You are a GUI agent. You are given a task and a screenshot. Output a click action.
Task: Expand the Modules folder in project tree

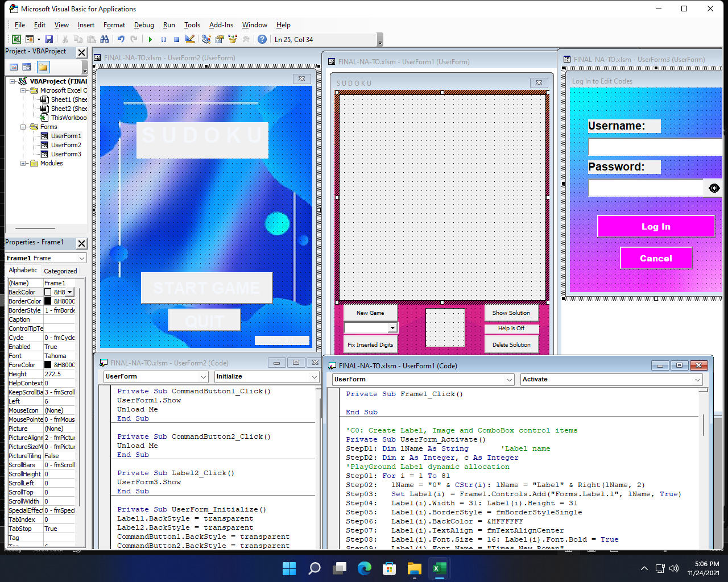[x=23, y=163]
